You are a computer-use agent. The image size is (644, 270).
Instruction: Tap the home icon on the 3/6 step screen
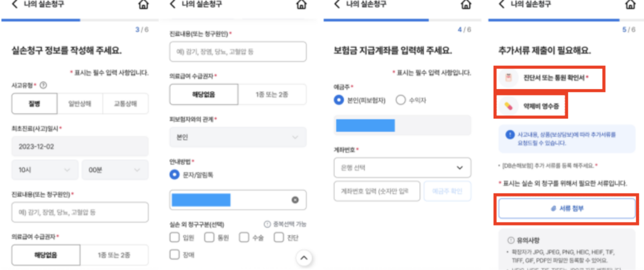pos(143,5)
